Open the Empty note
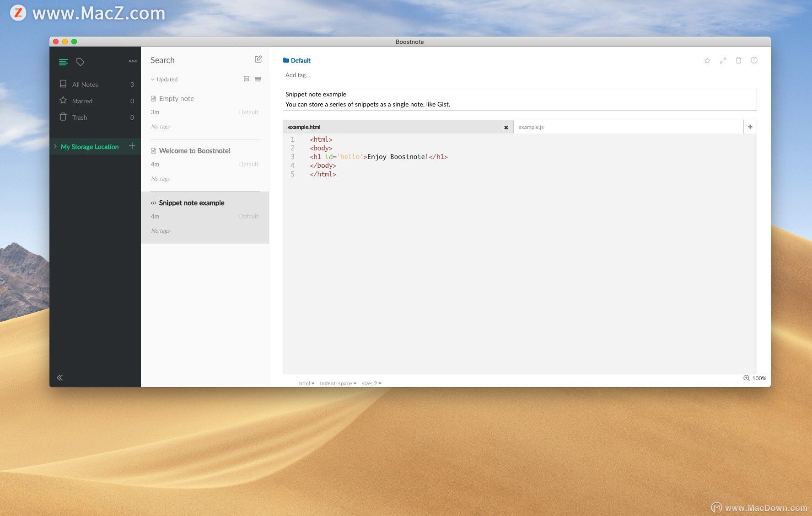The height and width of the screenshot is (516, 812). click(x=205, y=113)
